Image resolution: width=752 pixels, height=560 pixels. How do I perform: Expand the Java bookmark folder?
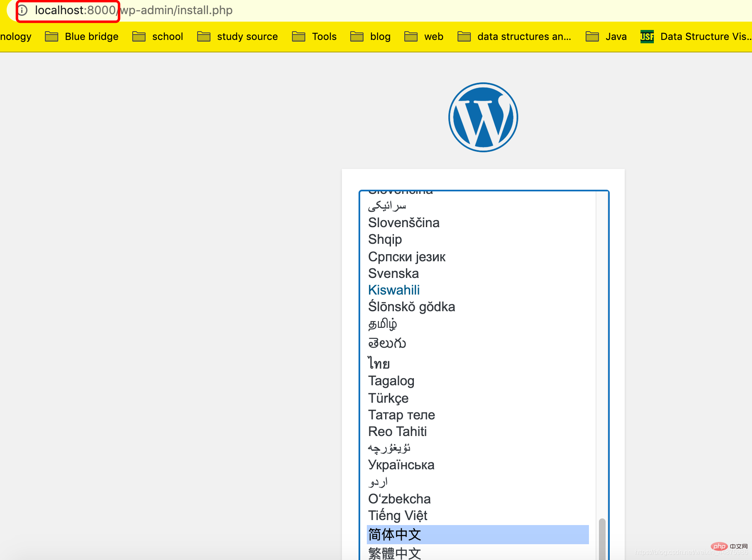(x=606, y=37)
